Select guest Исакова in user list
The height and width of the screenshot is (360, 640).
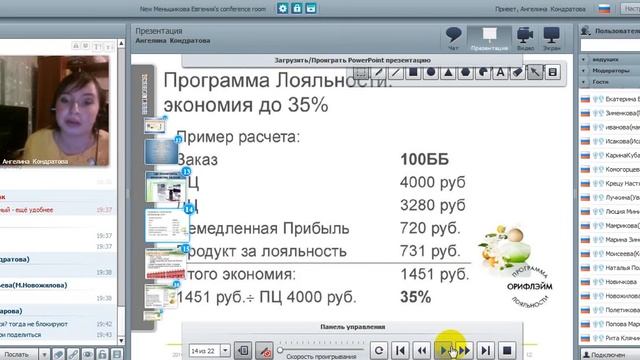point(610,141)
